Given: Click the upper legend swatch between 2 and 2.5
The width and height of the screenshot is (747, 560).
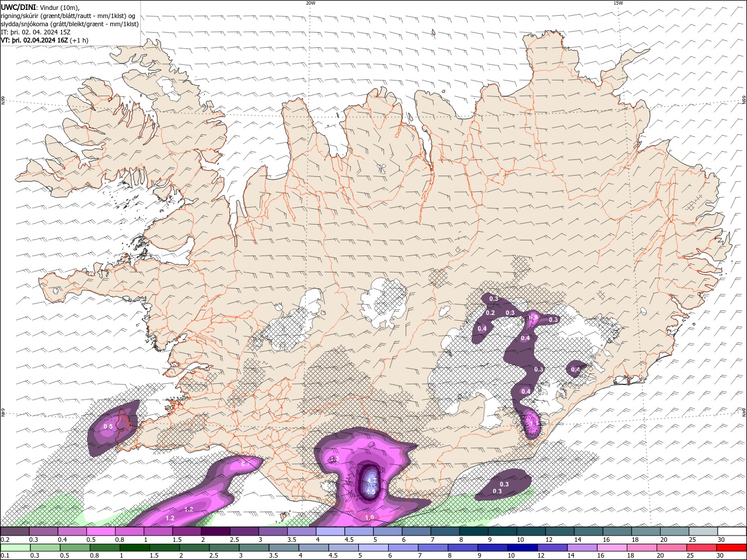Looking at the screenshot, I should pos(215,531).
